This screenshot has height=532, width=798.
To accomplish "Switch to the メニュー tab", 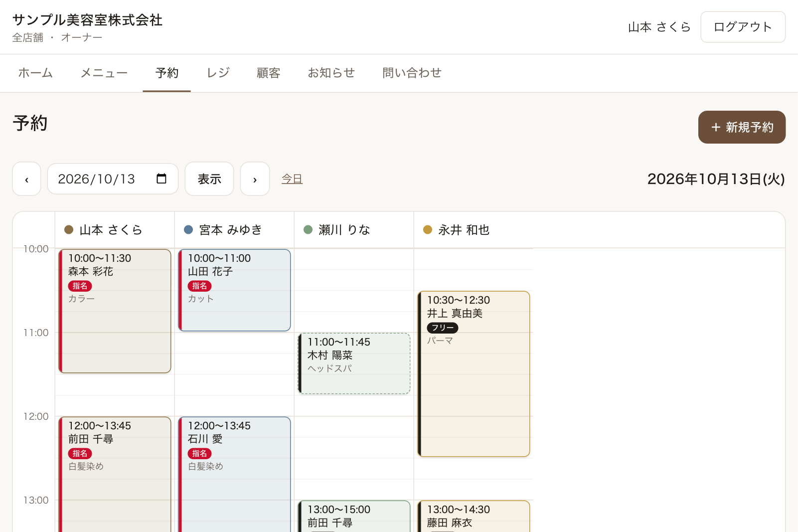I will pos(104,73).
